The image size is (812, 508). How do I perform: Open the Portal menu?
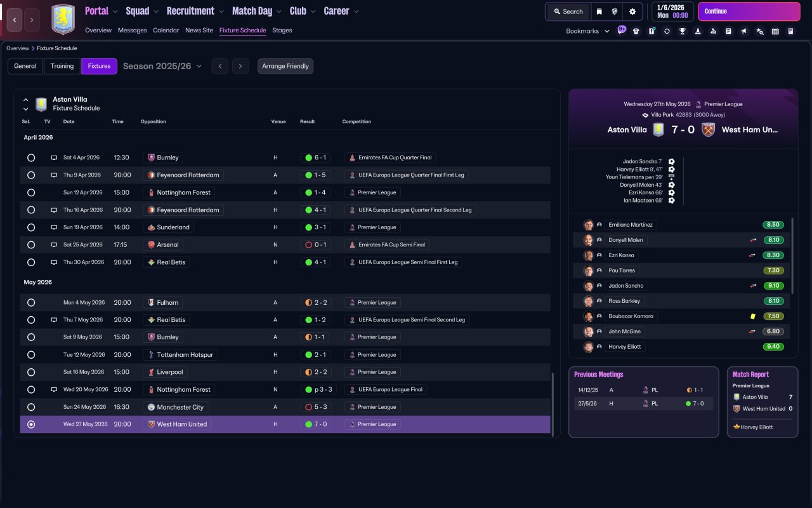pyautogui.click(x=97, y=11)
